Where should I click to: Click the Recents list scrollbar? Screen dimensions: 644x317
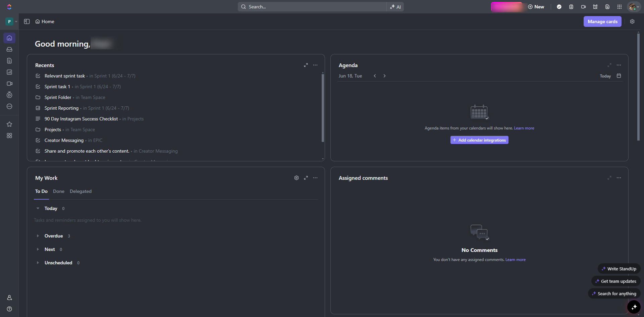tap(323, 107)
